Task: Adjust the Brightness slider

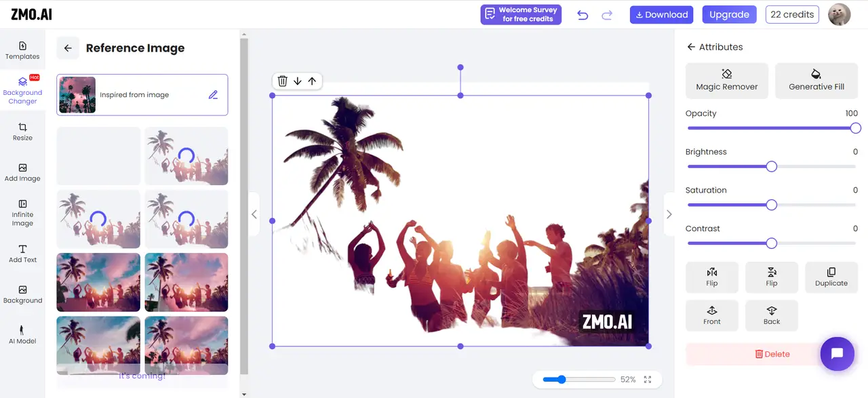Action: pos(772,167)
